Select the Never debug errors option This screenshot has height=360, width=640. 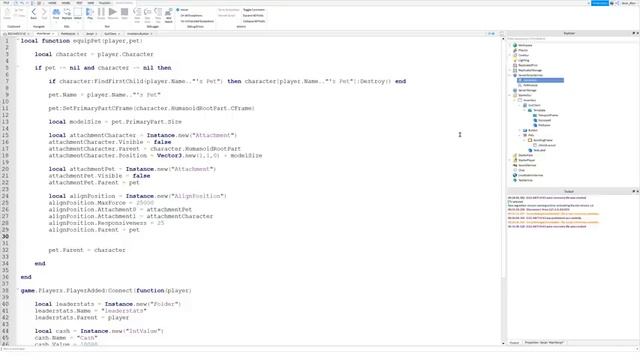(182, 10)
